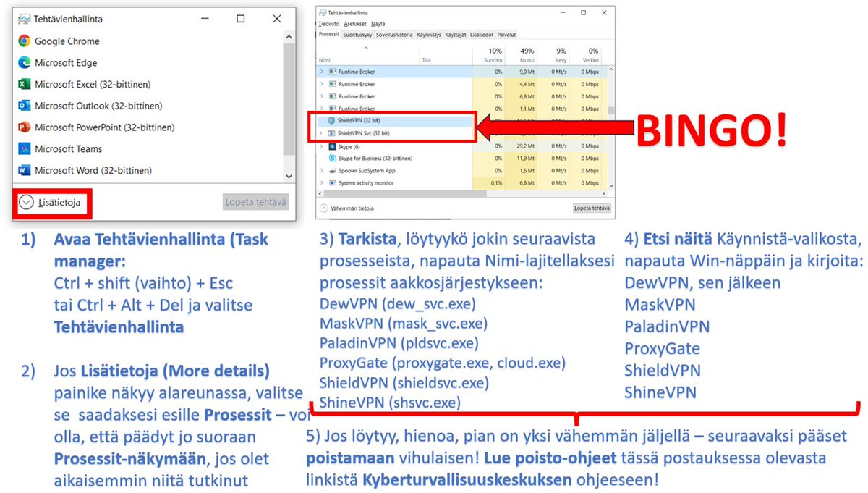Click the 11,9 Mt memory value

(x=527, y=158)
